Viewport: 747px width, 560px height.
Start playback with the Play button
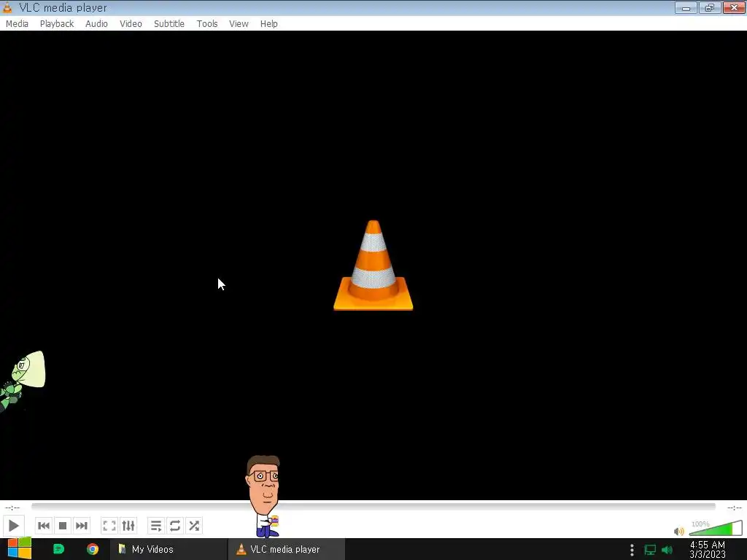pyautogui.click(x=13, y=526)
